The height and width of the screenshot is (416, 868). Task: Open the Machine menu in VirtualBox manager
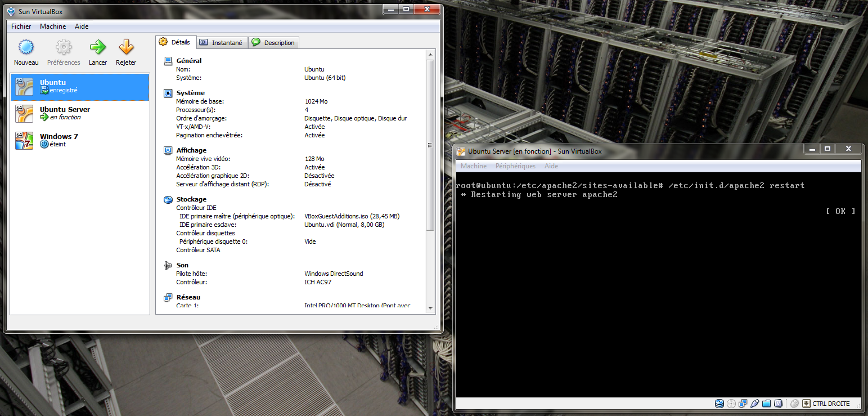click(x=53, y=26)
